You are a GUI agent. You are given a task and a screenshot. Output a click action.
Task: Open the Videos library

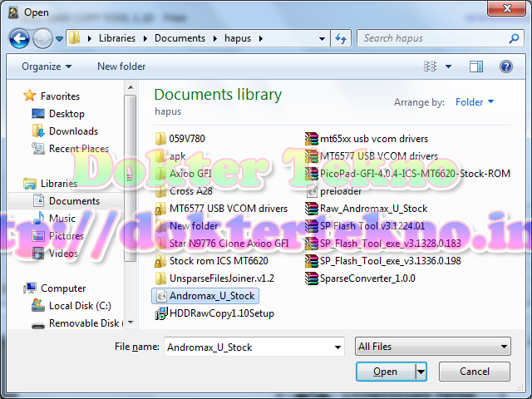[55, 253]
